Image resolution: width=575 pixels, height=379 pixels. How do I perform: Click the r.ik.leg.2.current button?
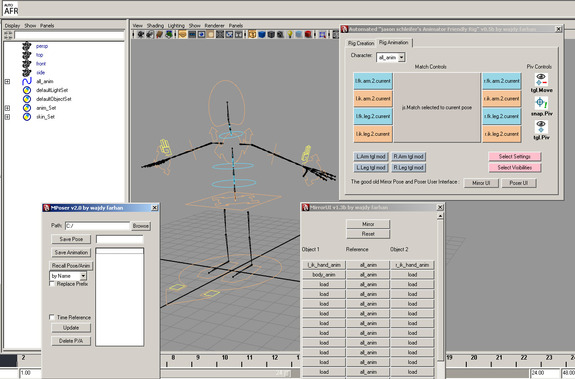[x=502, y=134]
